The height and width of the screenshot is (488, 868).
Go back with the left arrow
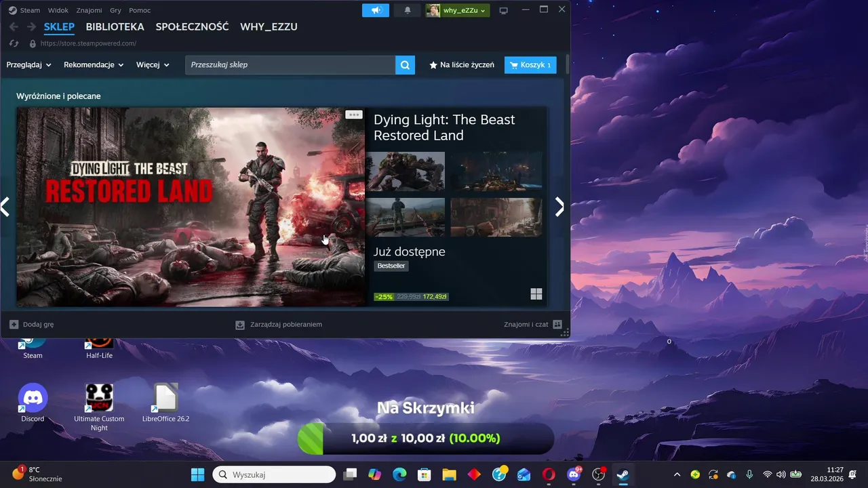(x=14, y=27)
